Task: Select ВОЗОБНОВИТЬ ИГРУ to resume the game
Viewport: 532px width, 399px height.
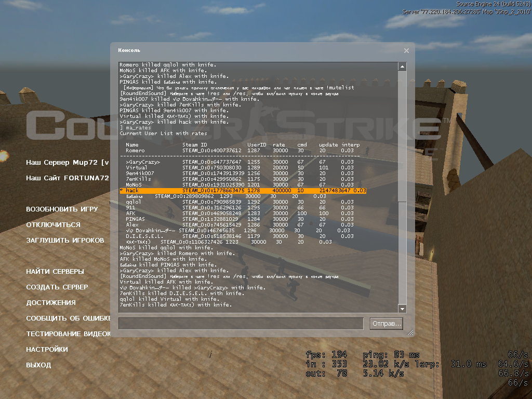Action: point(62,209)
